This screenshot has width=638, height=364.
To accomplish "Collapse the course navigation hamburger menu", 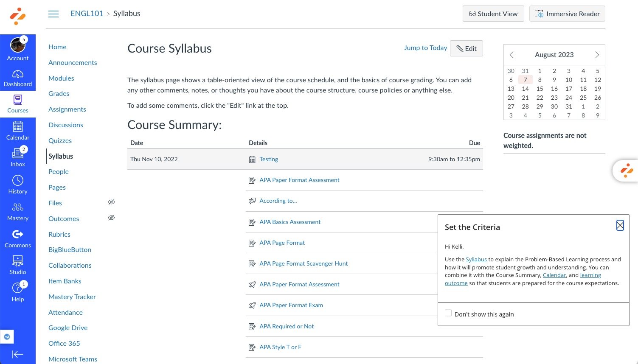I will click(x=53, y=14).
